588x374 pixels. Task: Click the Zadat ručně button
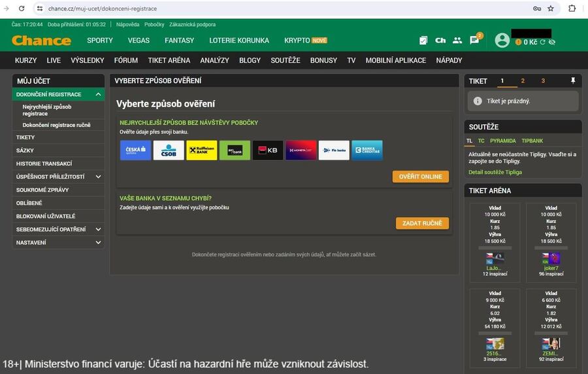click(422, 223)
